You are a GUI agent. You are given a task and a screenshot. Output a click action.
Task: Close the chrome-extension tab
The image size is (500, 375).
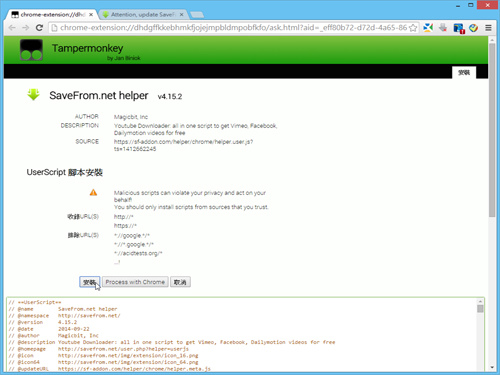click(x=91, y=15)
